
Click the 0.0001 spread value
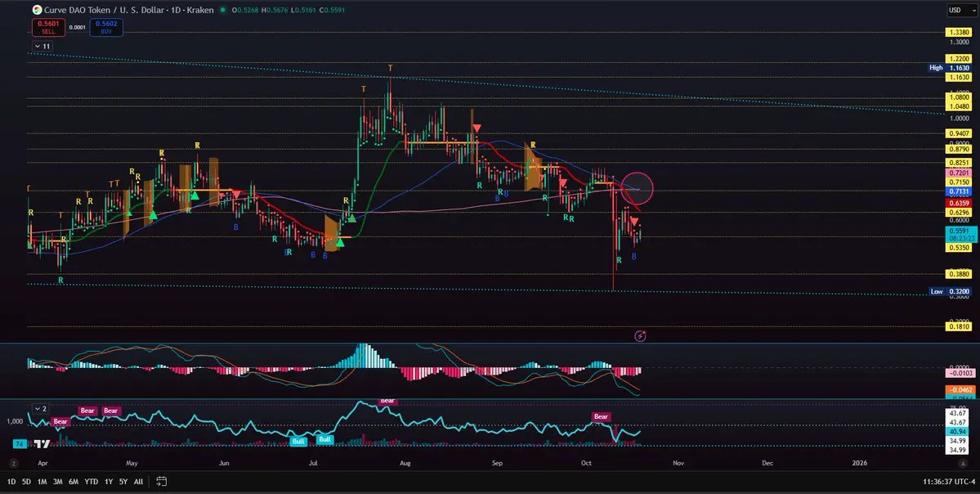[78, 28]
